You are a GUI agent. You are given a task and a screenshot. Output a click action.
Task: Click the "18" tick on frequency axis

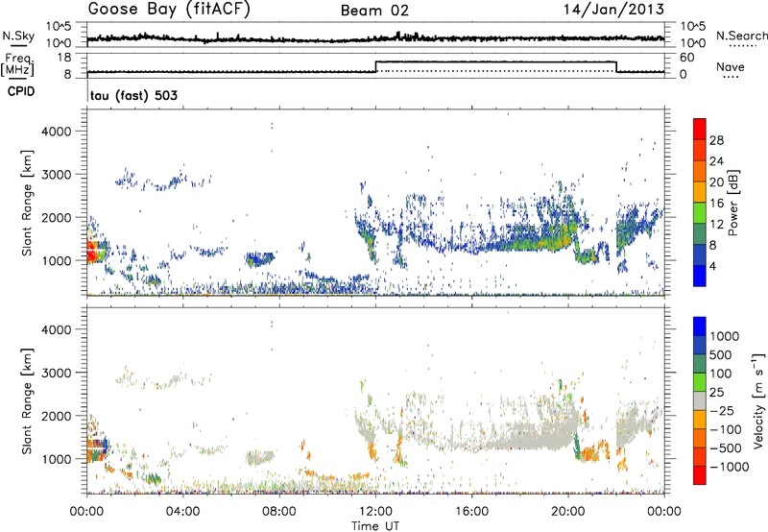click(x=63, y=58)
